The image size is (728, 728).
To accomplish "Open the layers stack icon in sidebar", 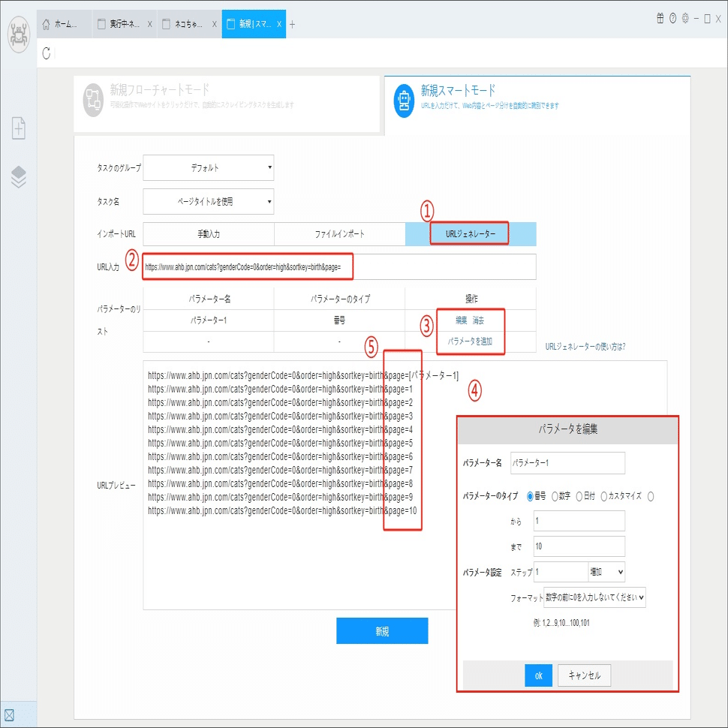I will [x=19, y=176].
